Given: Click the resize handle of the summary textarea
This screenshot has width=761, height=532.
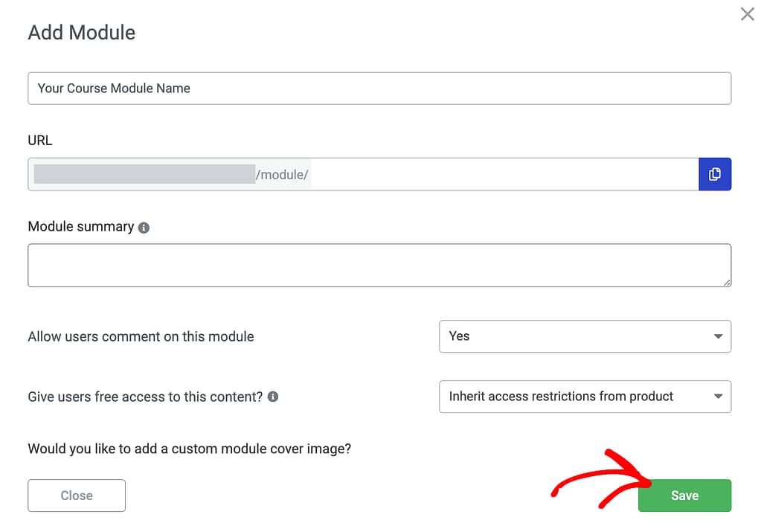Looking at the screenshot, I should click(x=726, y=282).
